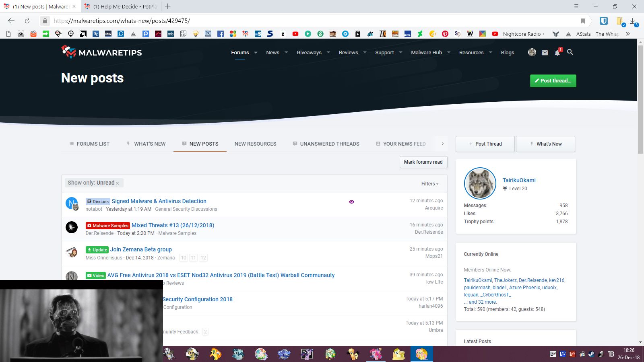This screenshot has width=644, height=362.
Task: Reload the page with the refresh icon
Action: click(27, 21)
